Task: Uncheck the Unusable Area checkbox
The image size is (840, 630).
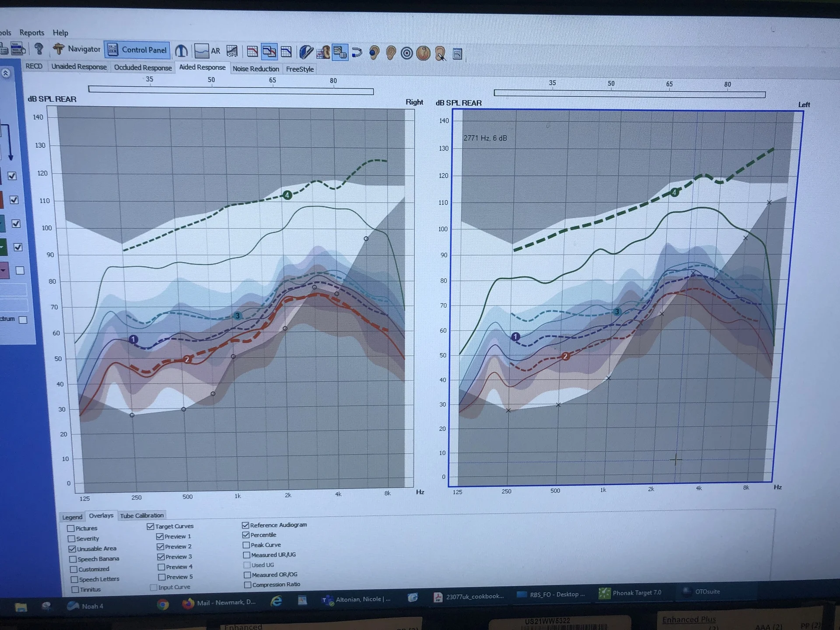Action: coord(72,549)
